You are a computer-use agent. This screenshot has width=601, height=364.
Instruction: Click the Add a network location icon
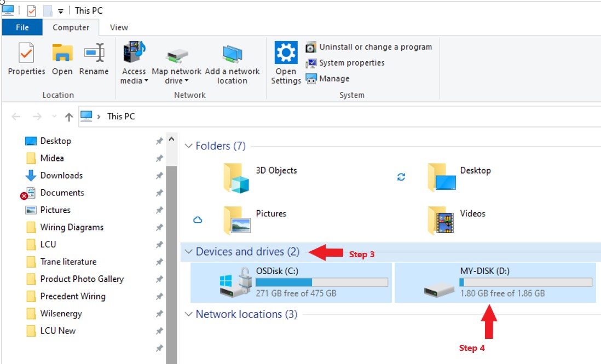pos(232,54)
